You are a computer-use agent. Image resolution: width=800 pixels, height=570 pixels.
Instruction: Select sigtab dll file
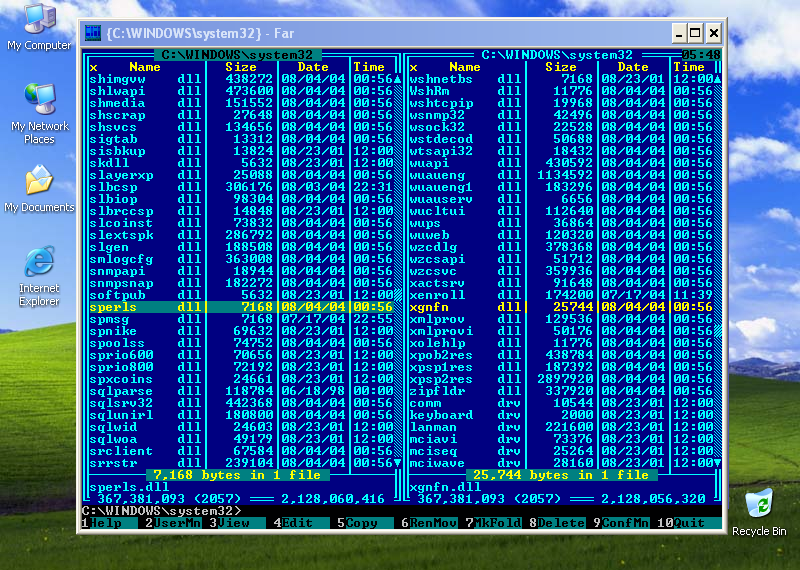(x=241, y=139)
